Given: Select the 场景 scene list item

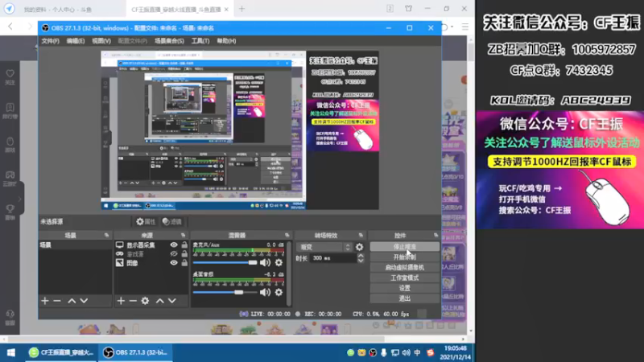Looking at the screenshot, I should coord(75,245).
